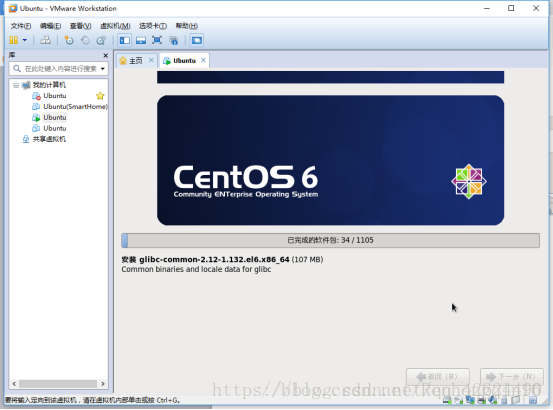Click the Ubuntu tab VM running icon
553x410 pixels.
[x=167, y=61]
